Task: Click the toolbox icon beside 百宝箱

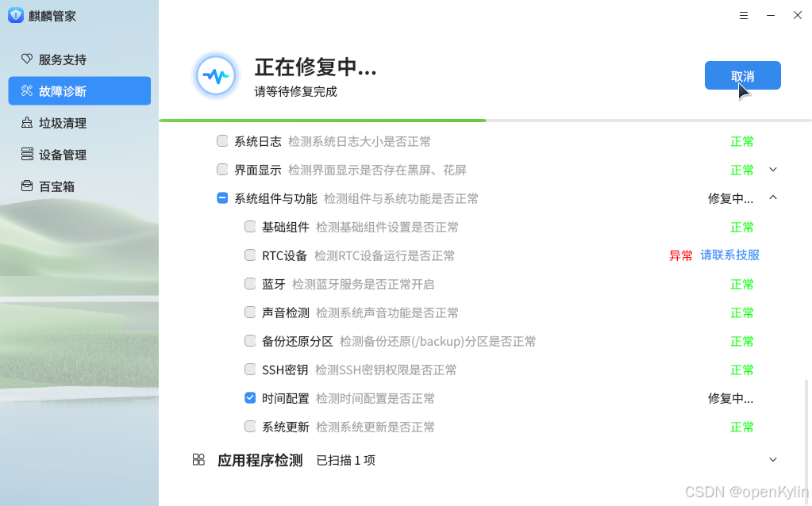Action: pyautogui.click(x=27, y=186)
